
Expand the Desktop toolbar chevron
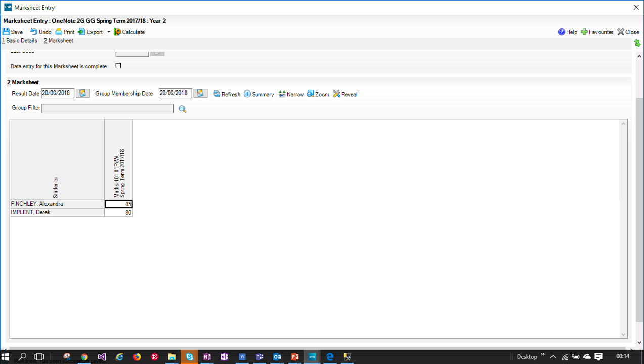pyautogui.click(x=543, y=355)
